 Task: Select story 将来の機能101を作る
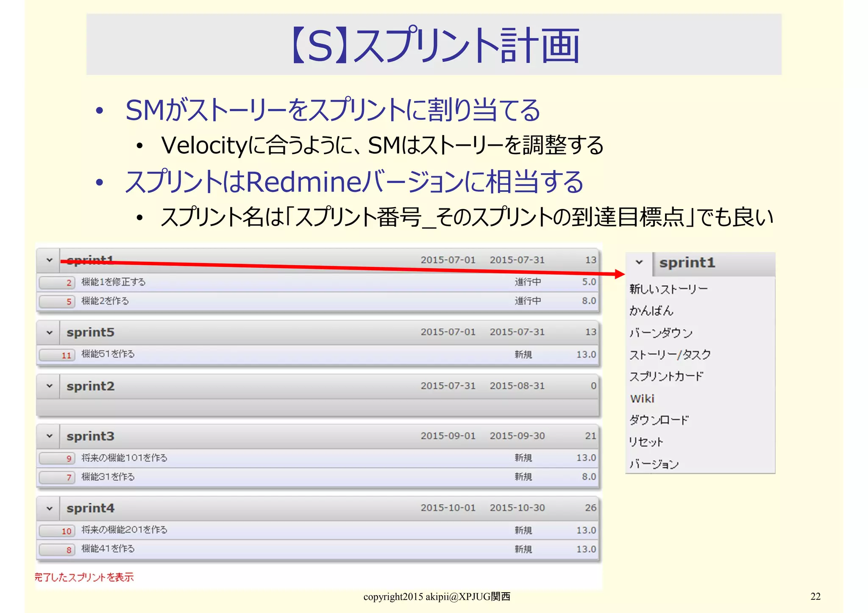pyautogui.click(x=124, y=458)
